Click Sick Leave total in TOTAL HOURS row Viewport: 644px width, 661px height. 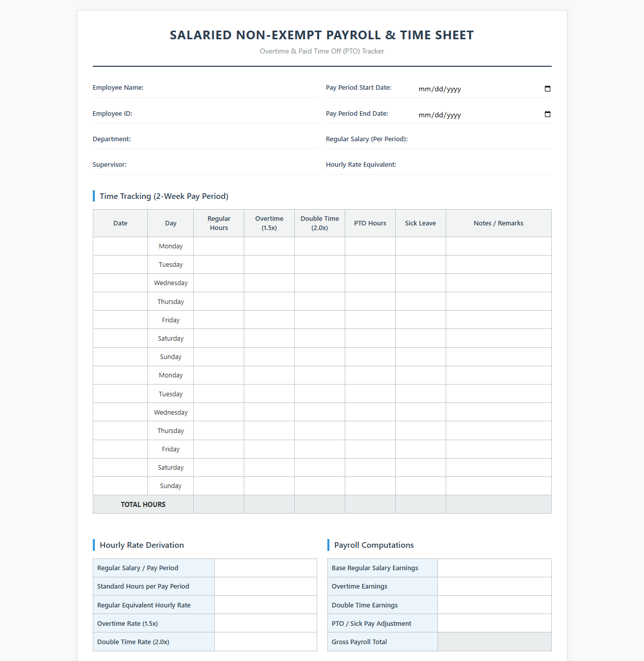[x=421, y=504]
